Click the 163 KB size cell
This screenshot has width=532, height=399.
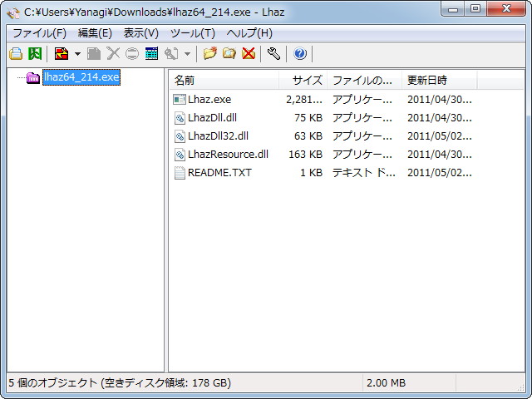305,155
